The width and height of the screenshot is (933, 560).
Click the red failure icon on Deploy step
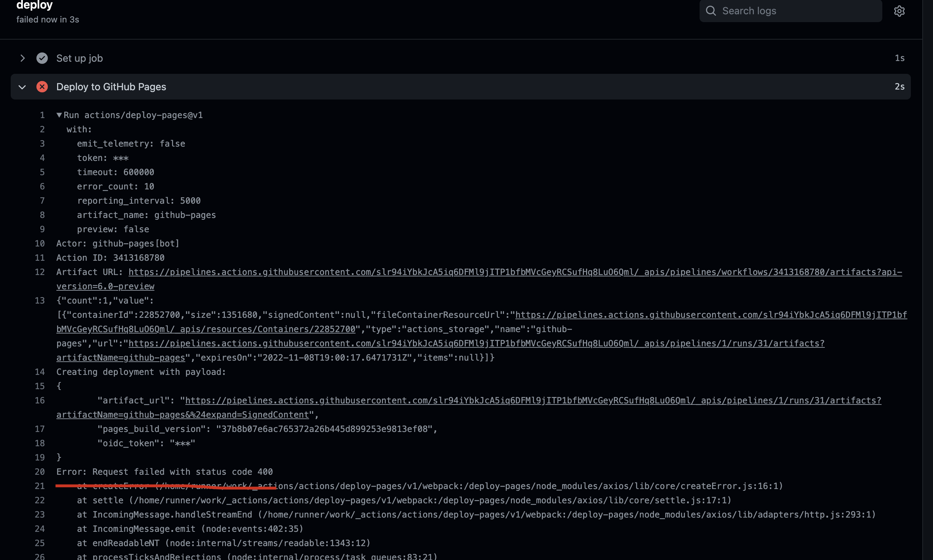(42, 86)
